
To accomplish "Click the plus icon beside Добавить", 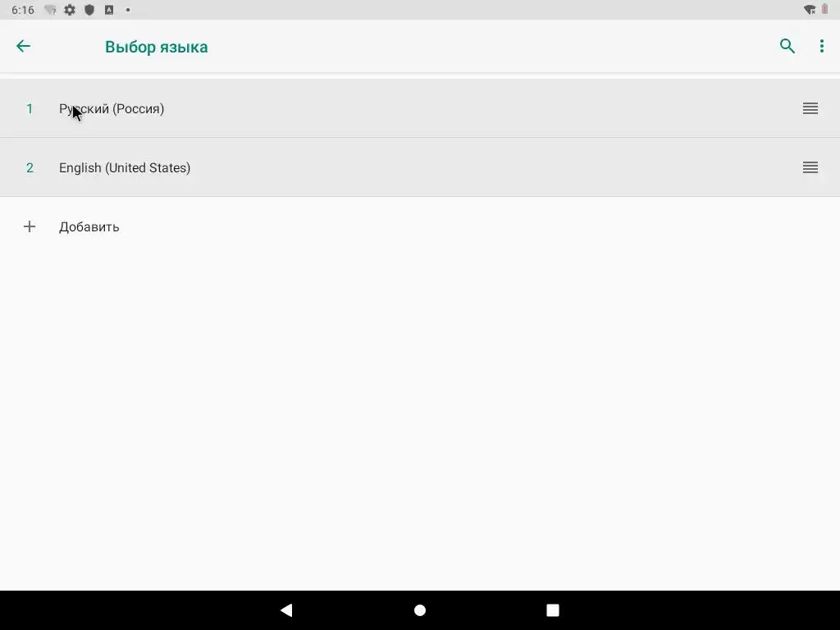I will click(x=30, y=226).
